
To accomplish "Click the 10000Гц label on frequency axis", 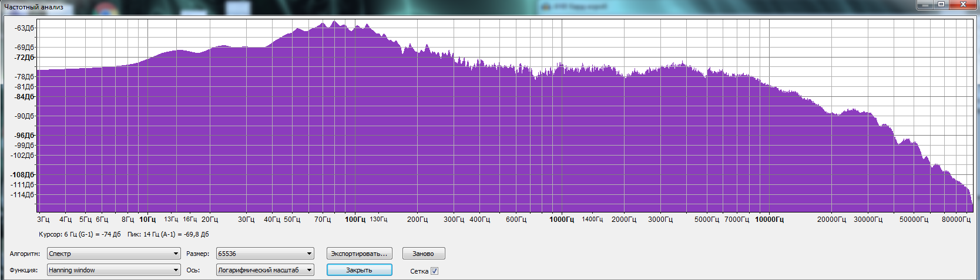I will 769,220.
